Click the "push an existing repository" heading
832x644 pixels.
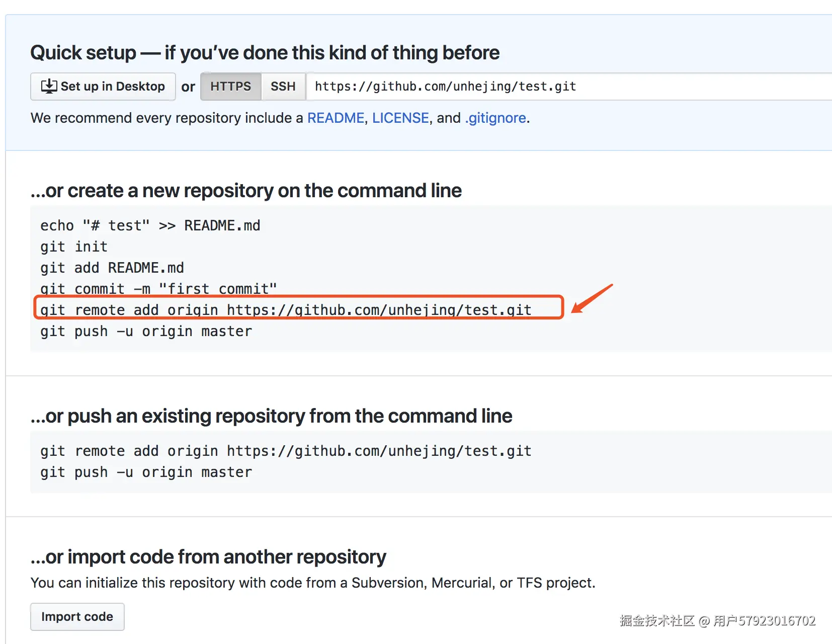(x=271, y=416)
